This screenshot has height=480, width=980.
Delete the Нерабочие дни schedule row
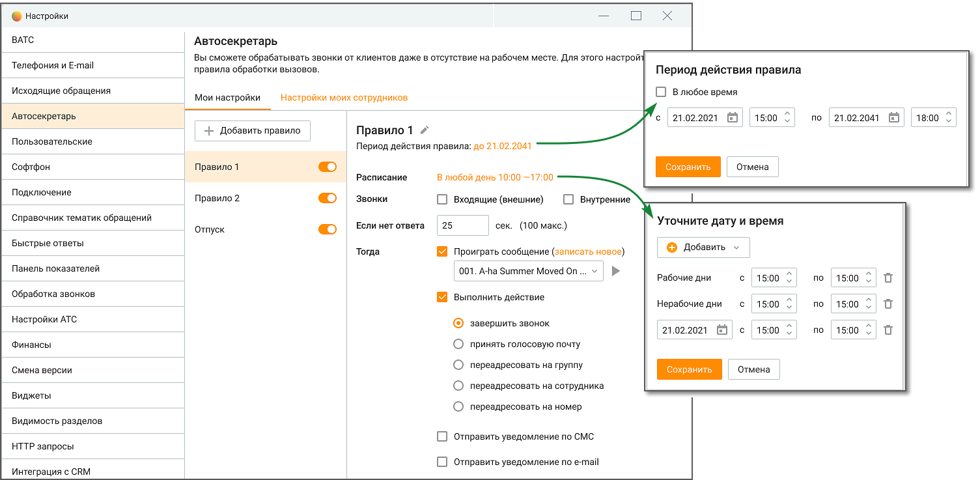pos(888,304)
